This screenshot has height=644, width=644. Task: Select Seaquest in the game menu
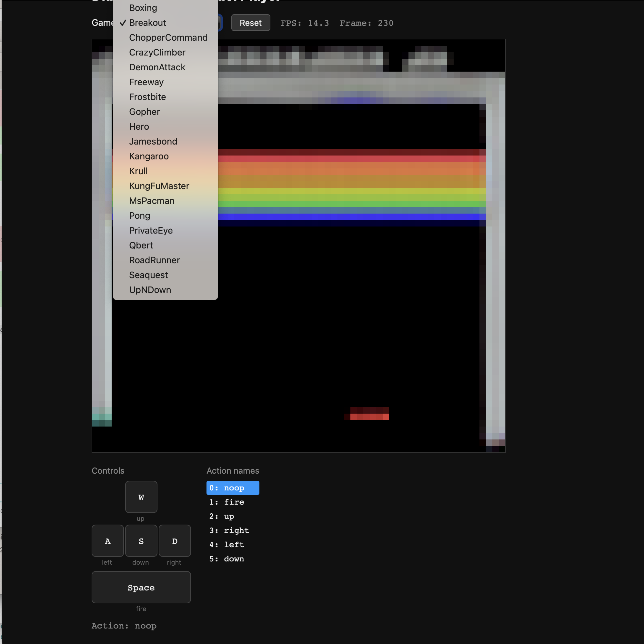click(x=165, y=275)
